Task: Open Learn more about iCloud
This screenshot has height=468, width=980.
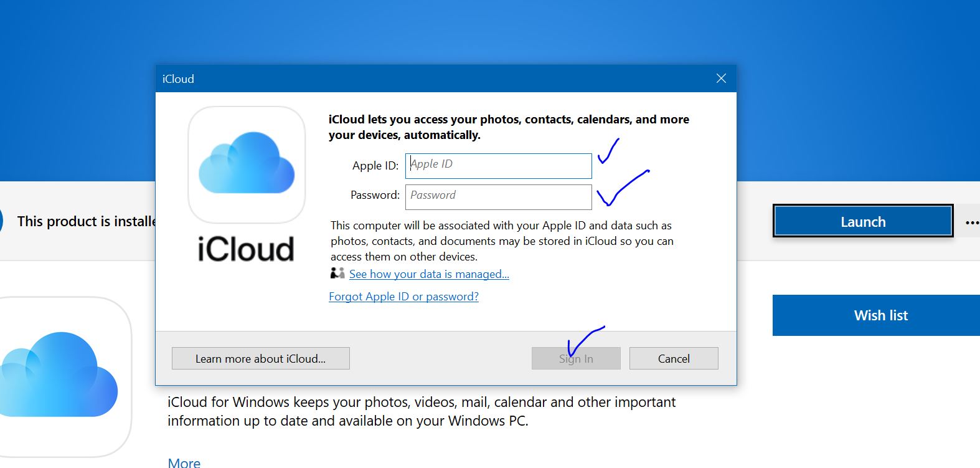Action: 260,358
